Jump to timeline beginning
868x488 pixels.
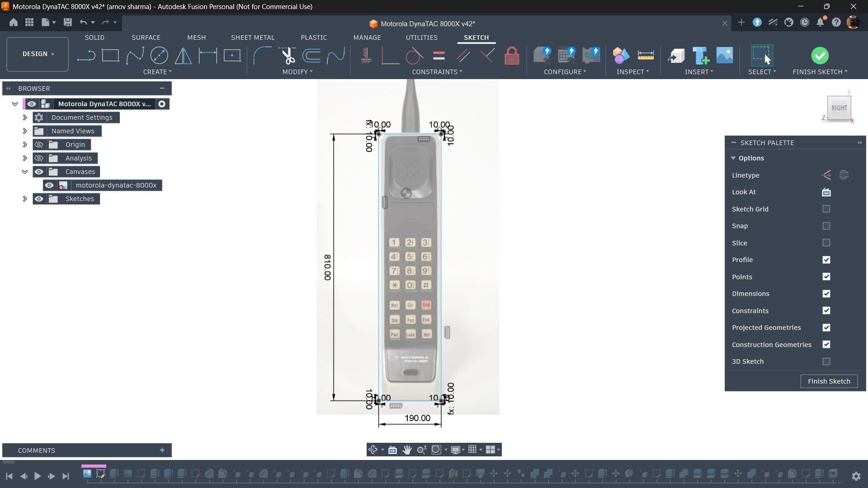coord(9,476)
